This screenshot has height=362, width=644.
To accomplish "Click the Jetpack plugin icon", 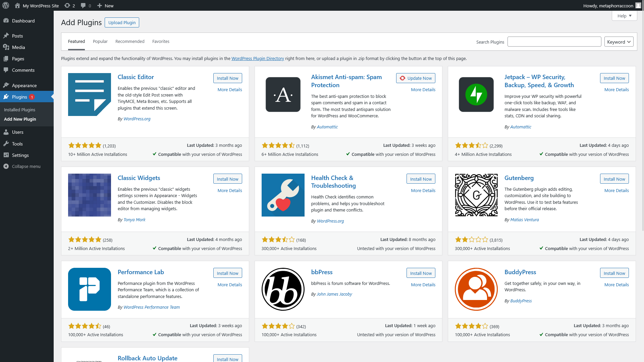I will (x=476, y=95).
